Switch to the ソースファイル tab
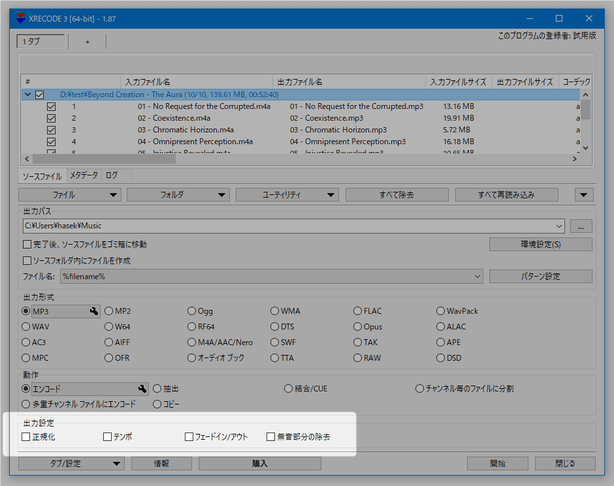Image resolution: width=614 pixels, height=486 pixels. [42, 176]
